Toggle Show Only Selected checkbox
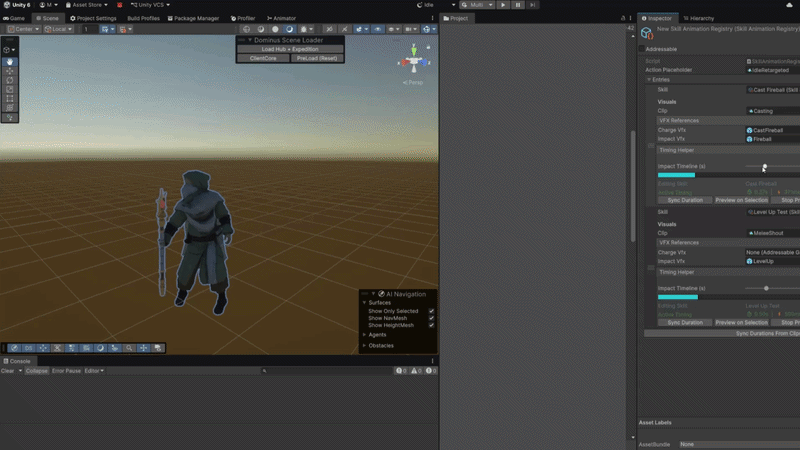 click(431, 311)
